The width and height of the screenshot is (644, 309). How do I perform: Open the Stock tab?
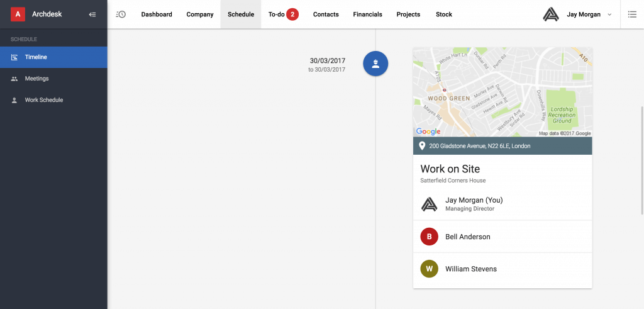pyautogui.click(x=444, y=14)
